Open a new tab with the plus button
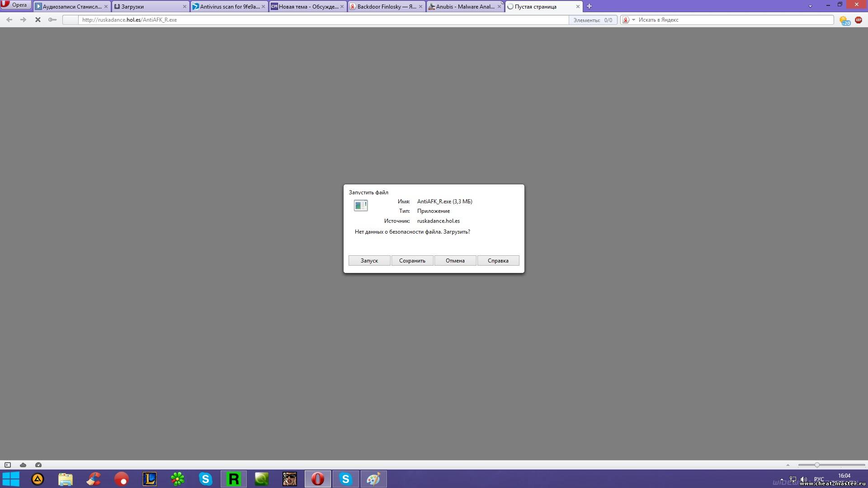Screen dimensions: 868x488 589,6
